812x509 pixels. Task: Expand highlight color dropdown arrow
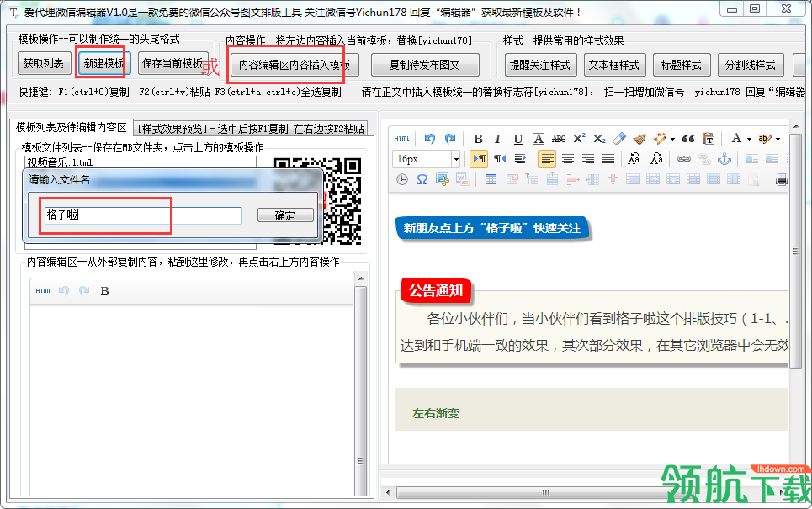point(778,139)
